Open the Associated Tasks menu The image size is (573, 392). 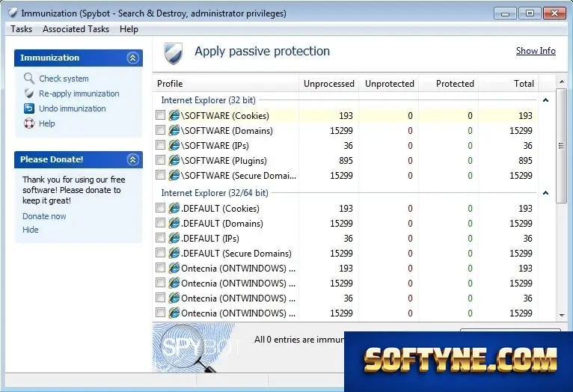(x=76, y=29)
